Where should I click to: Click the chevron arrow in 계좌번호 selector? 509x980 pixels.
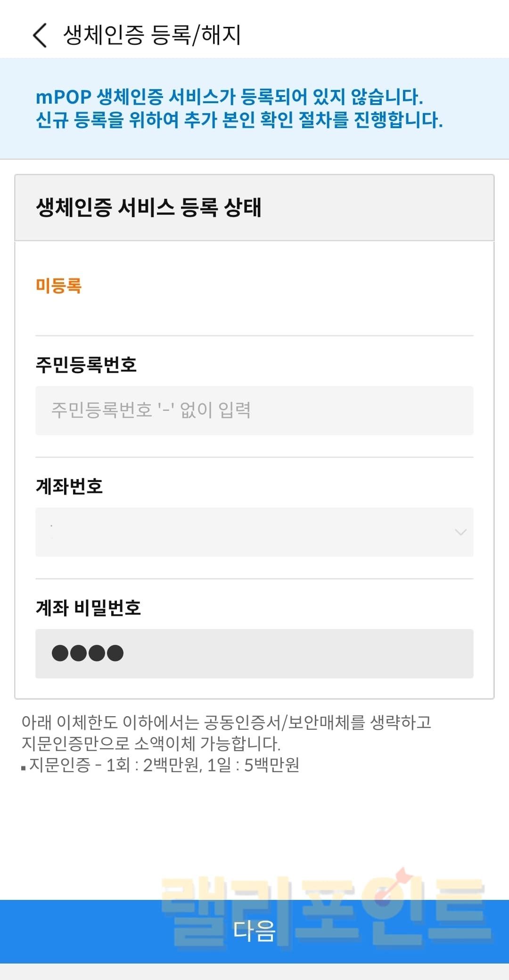(460, 532)
